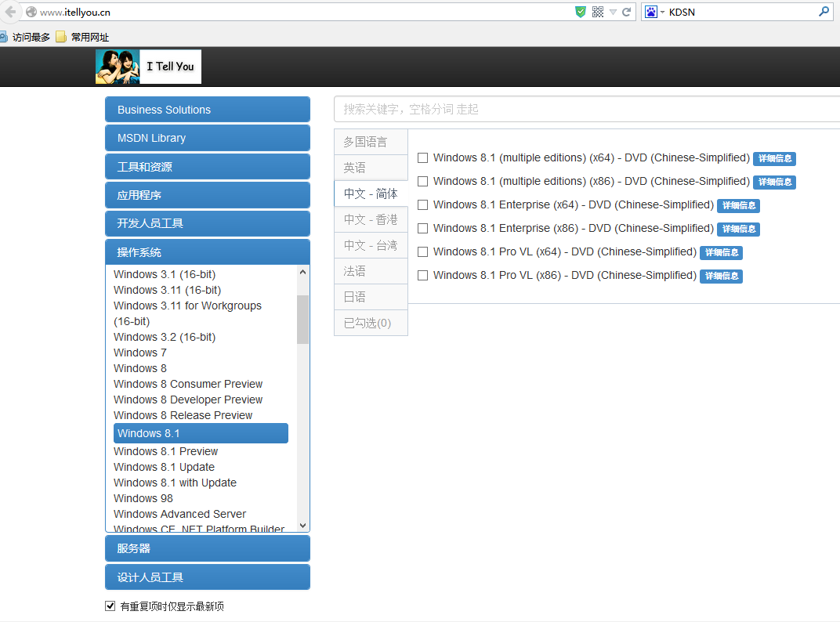
Task: Open the 常用网址 bookmarks folder
Action: (81, 37)
